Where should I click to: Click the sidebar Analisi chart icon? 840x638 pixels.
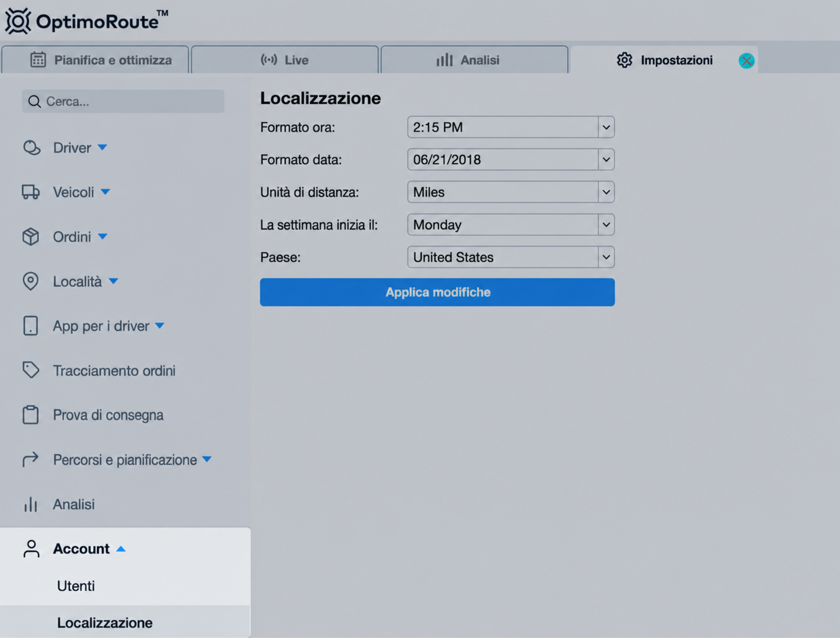click(x=30, y=504)
